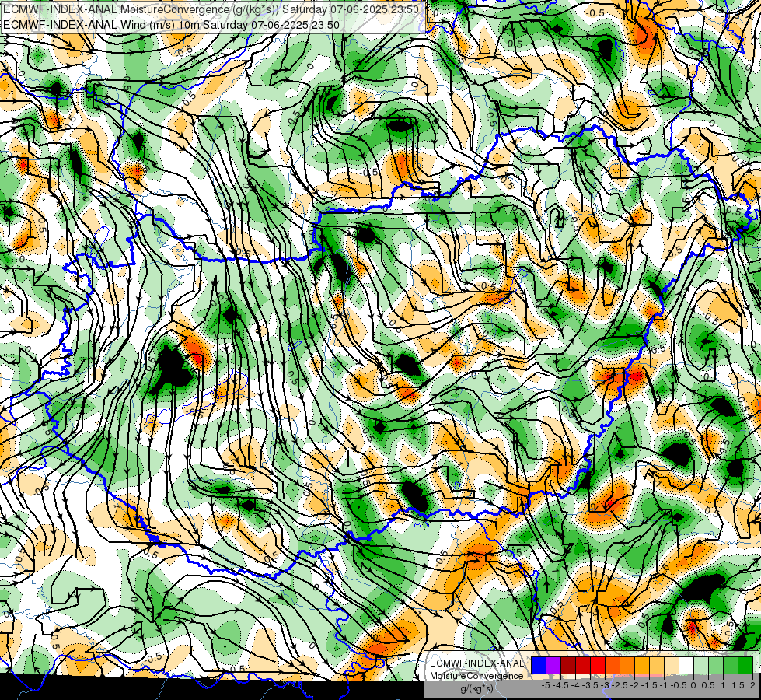
Task: Click the legend tick value -5
Action: point(546,685)
